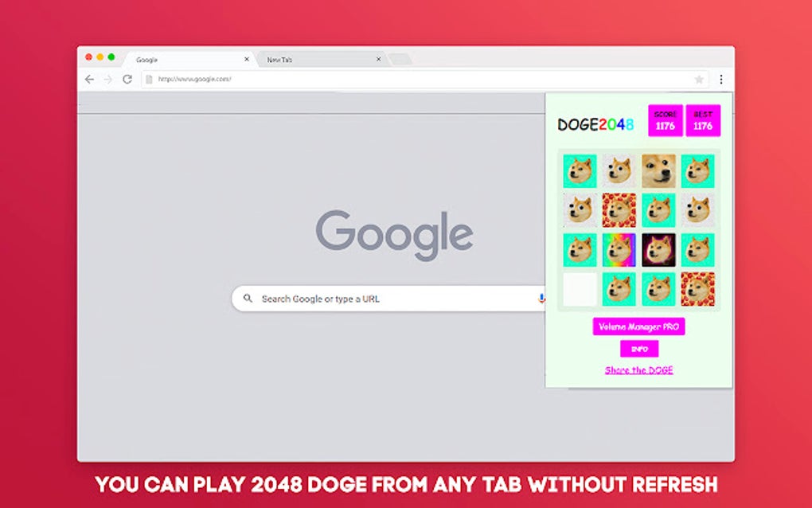Screen dimensions: 812x508
Task: Click the Chrome back navigation arrow
Action: [88, 79]
